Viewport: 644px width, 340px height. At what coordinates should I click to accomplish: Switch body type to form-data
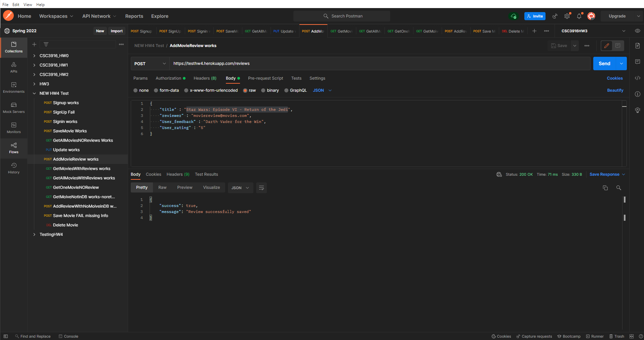click(166, 90)
